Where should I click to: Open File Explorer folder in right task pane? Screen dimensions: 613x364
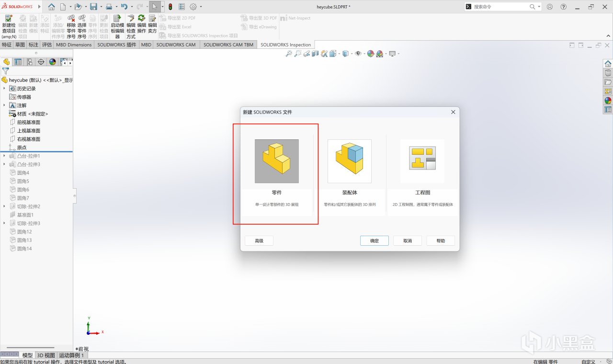click(x=608, y=82)
